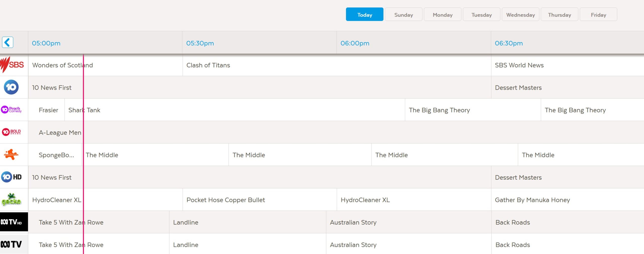Select the 10 HD channel logo
This screenshot has height=254, width=644.
[x=11, y=177]
